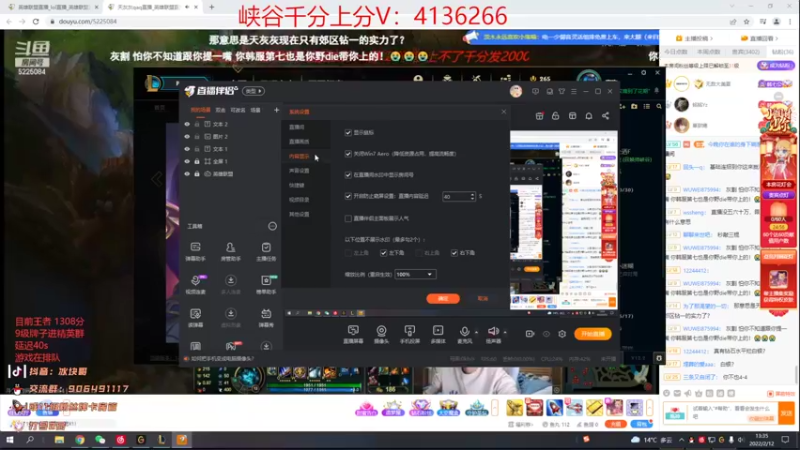Open the 快捷键 settings section
The height and width of the screenshot is (450, 800).
[x=296, y=185]
